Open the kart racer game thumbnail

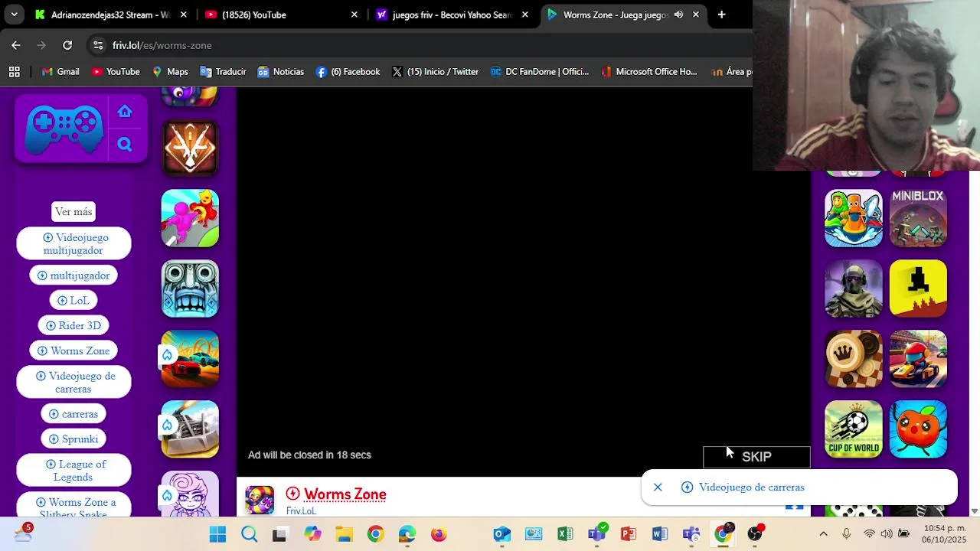(918, 359)
